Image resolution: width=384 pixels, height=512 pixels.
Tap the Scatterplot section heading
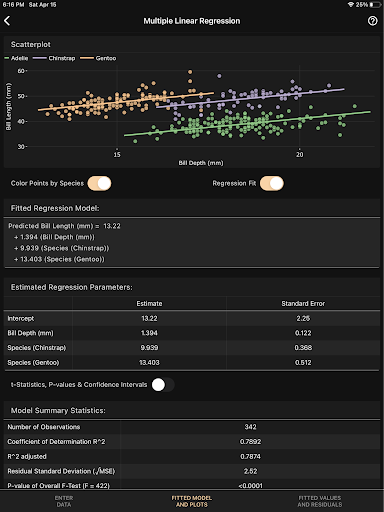pos(31,44)
